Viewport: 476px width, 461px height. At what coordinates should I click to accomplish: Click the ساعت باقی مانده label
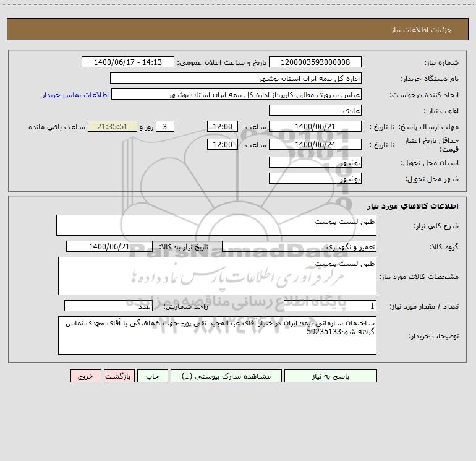tap(57, 127)
